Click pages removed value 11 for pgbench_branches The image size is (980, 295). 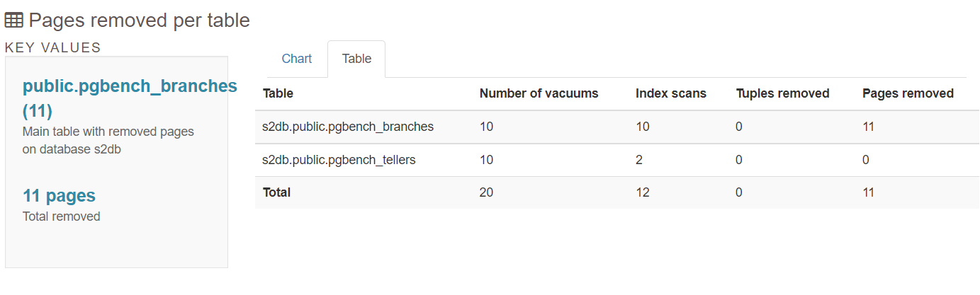pyautogui.click(x=868, y=127)
